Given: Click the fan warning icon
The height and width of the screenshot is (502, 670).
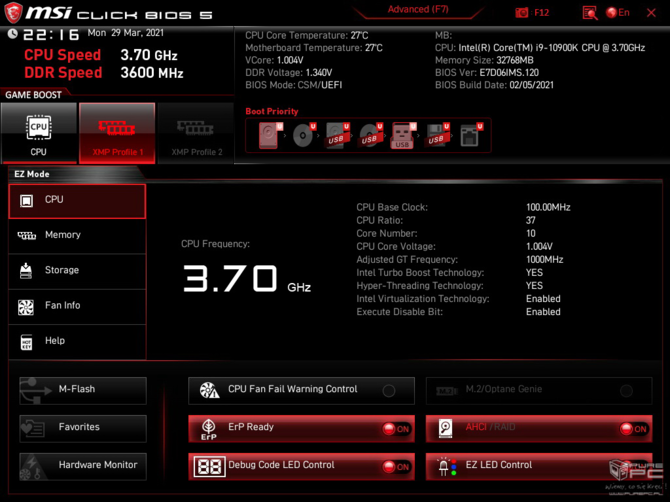Looking at the screenshot, I should click(209, 390).
